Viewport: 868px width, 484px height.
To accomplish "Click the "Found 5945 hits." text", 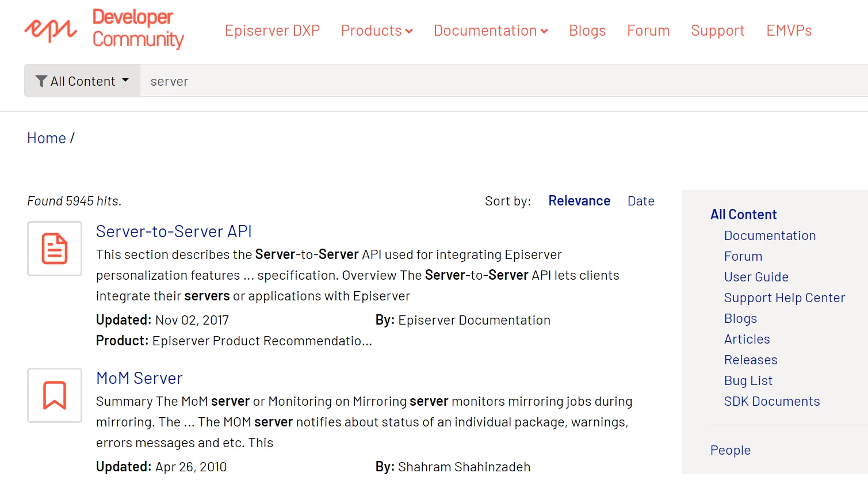I will pos(74,201).
